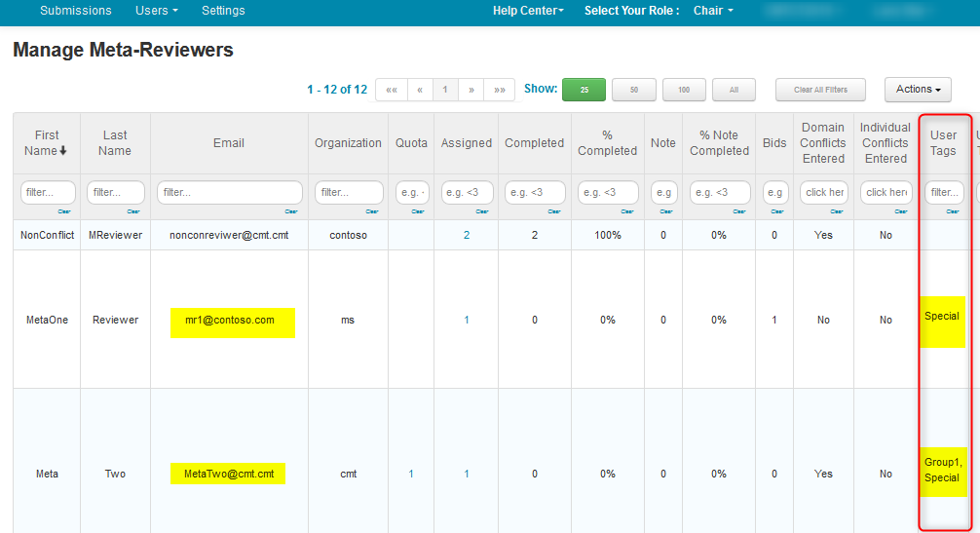Screen dimensions: 980x533
Task: Open the Individual Conflicts Entered filter
Action: [886, 193]
